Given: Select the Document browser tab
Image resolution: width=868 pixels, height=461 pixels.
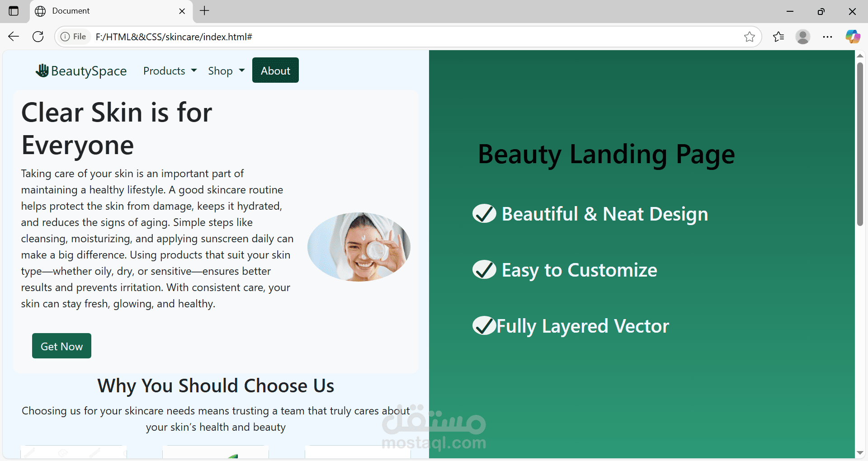Looking at the screenshot, I should 111,11.
